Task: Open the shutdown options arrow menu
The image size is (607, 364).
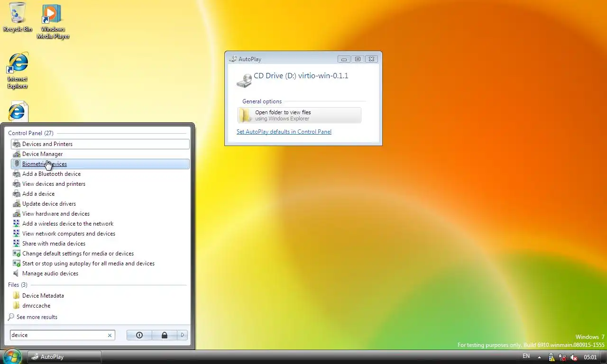Action: (183, 335)
